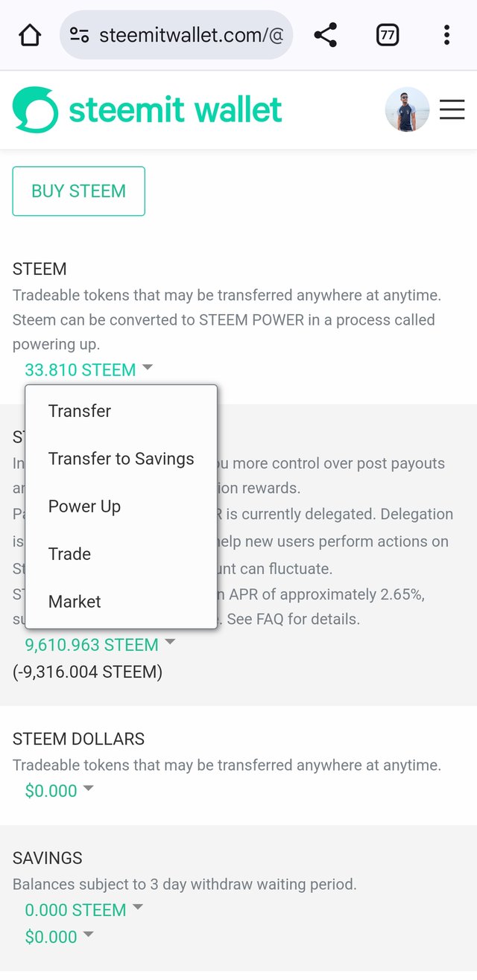Open the browser three-dot menu
The height and width of the screenshot is (980, 477).
446,35
